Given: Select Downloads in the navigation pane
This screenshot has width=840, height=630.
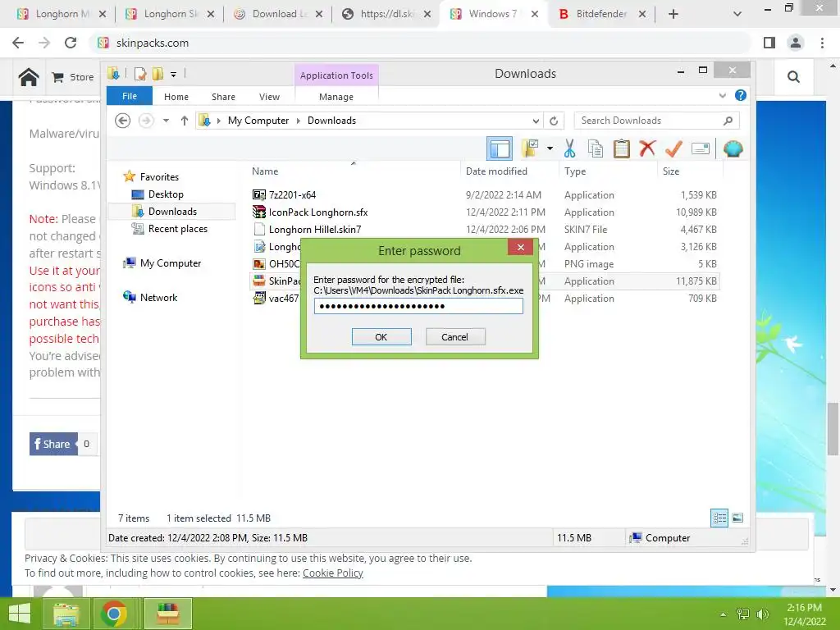Looking at the screenshot, I should [172, 211].
